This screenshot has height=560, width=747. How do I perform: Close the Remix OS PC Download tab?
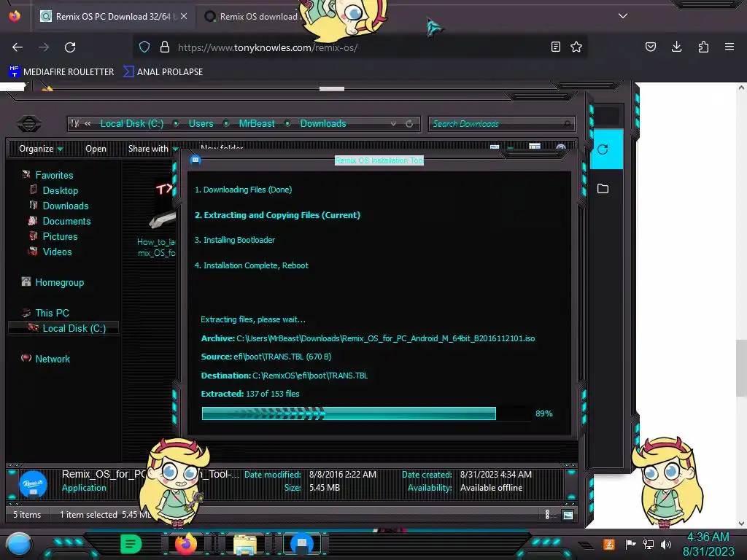(x=184, y=16)
